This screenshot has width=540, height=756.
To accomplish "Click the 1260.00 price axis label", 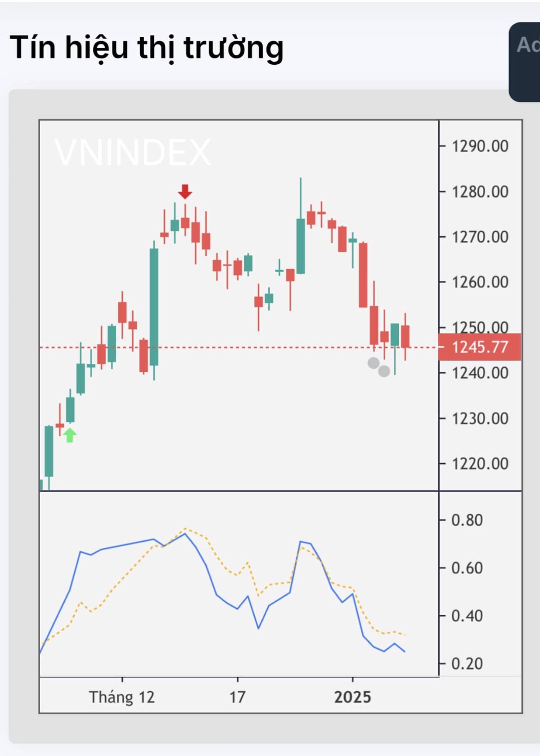I will tap(480, 282).
